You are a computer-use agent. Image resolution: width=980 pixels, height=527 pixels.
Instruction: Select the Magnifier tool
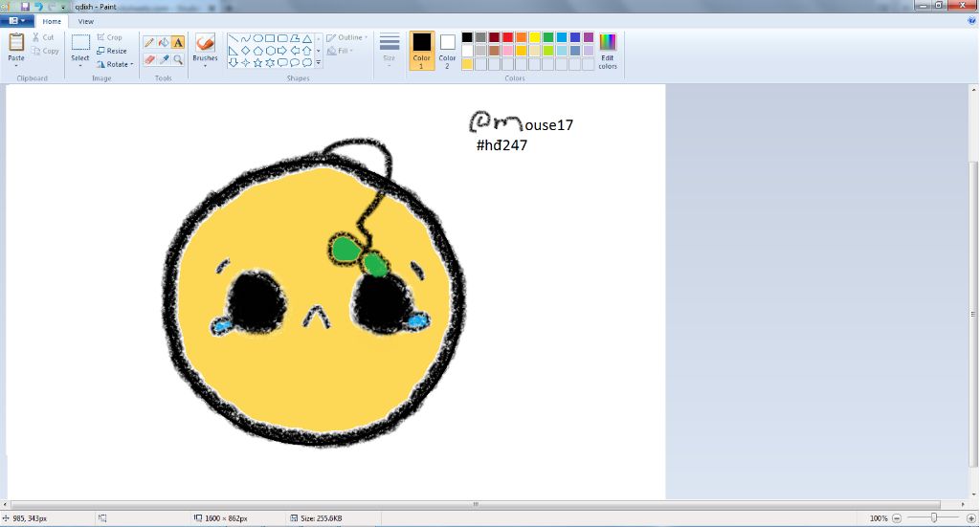click(178, 60)
